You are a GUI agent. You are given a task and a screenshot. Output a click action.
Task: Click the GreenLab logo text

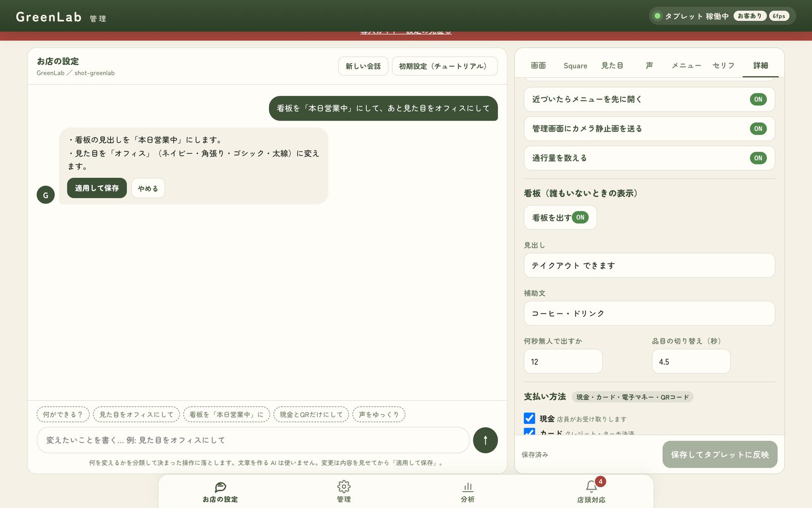[x=49, y=17]
